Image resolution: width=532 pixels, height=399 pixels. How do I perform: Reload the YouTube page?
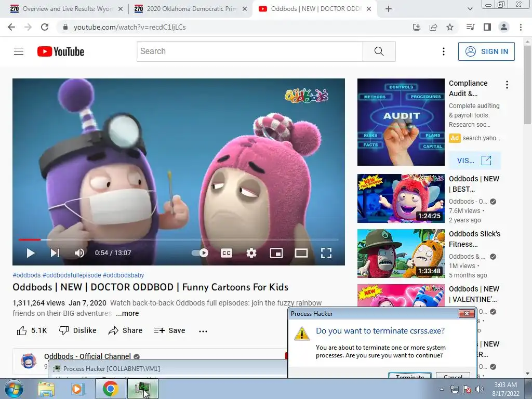[45, 27]
